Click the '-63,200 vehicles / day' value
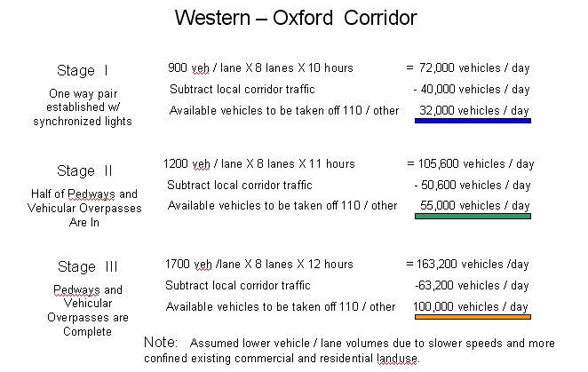The height and width of the screenshot is (372, 588). (472, 285)
